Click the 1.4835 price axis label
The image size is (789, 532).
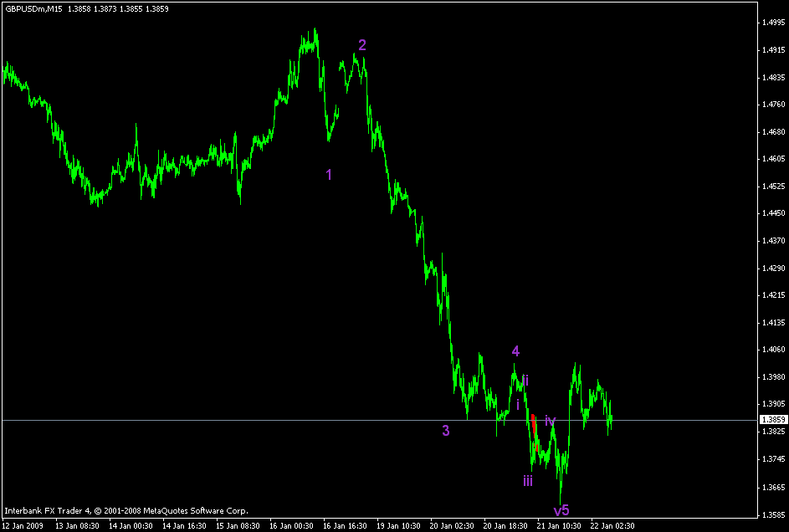773,78
